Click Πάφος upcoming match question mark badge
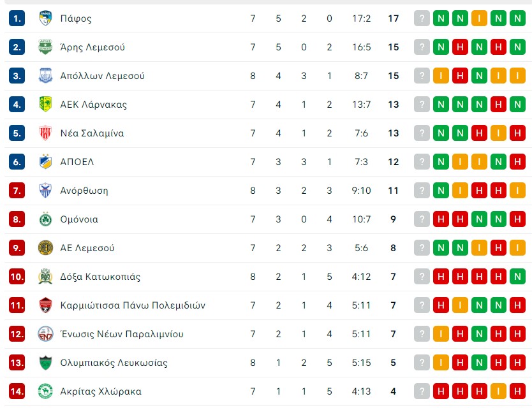532x408 pixels. (x=422, y=18)
